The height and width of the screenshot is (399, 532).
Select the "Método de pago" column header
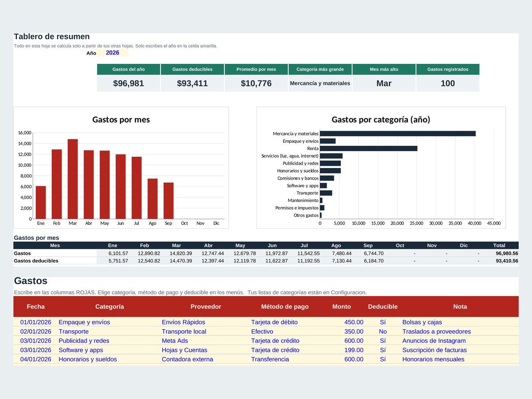coord(285,306)
